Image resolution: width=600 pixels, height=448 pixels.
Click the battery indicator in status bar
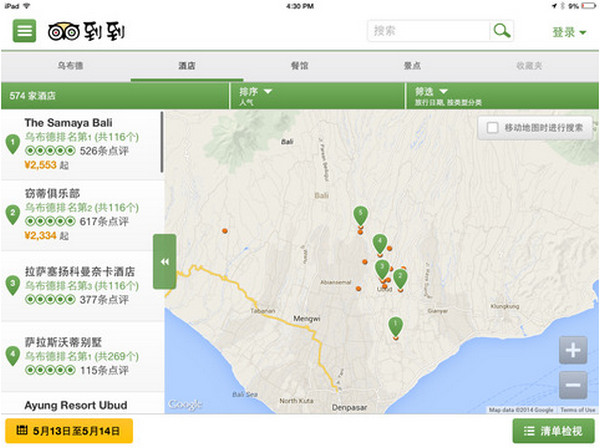coord(589,6)
